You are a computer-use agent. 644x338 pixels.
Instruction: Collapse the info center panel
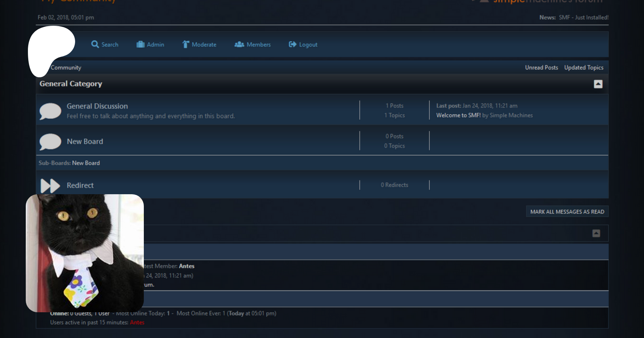click(596, 233)
